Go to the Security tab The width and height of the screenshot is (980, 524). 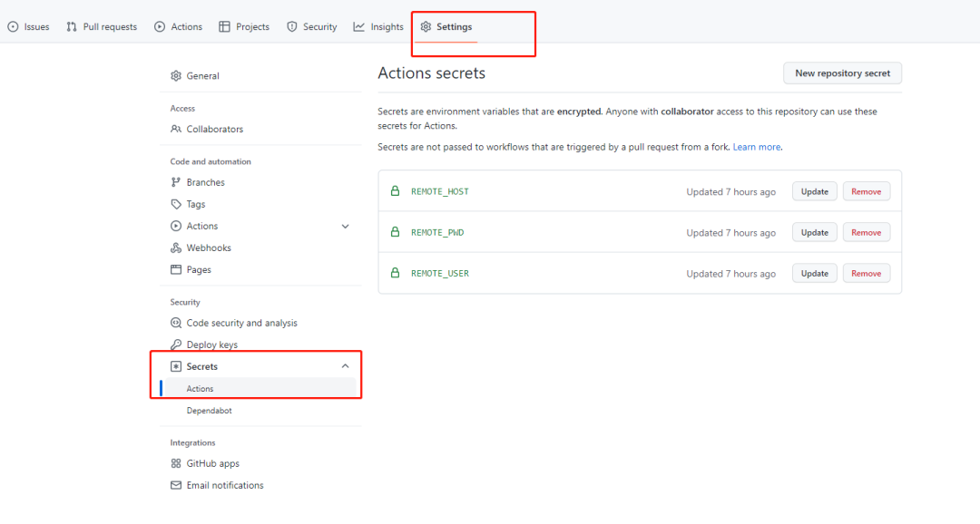tap(311, 27)
